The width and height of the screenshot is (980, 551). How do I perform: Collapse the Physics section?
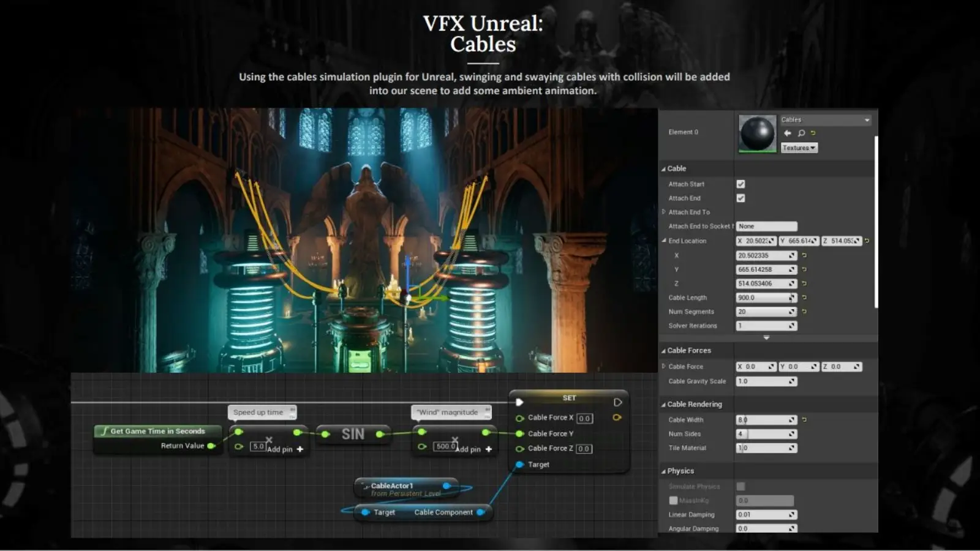(x=663, y=471)
